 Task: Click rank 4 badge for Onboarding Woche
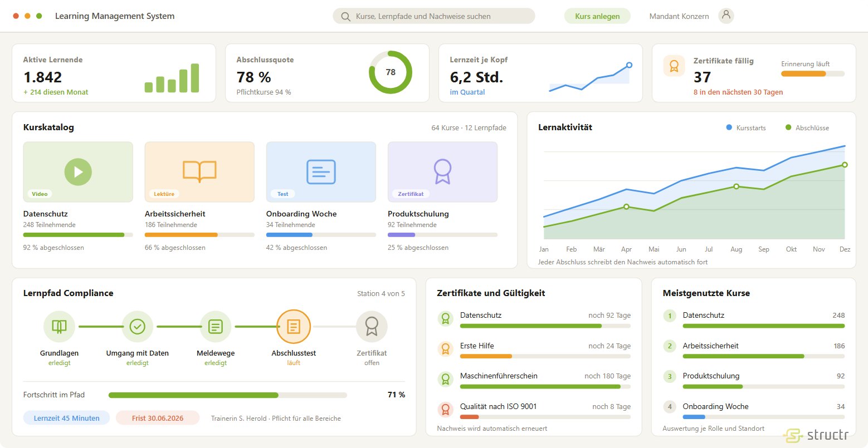(x=670, y=407)
